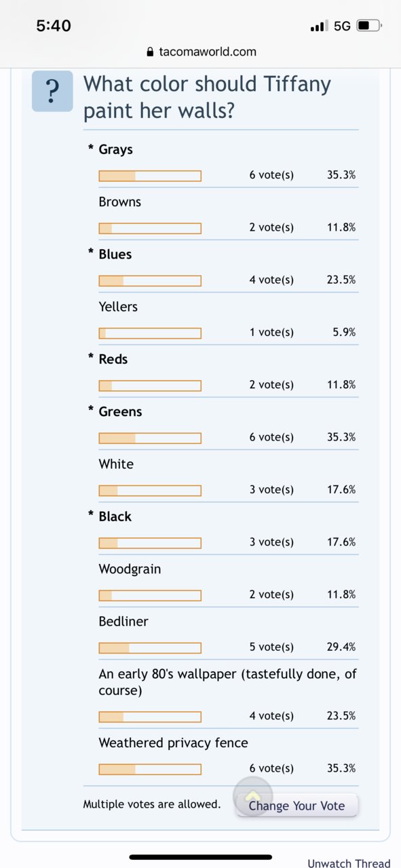Image resolution: width=401 pixels, height=868 pixels.
Task: Click the Bedliner vote progress bar
Action: (150, 647)
